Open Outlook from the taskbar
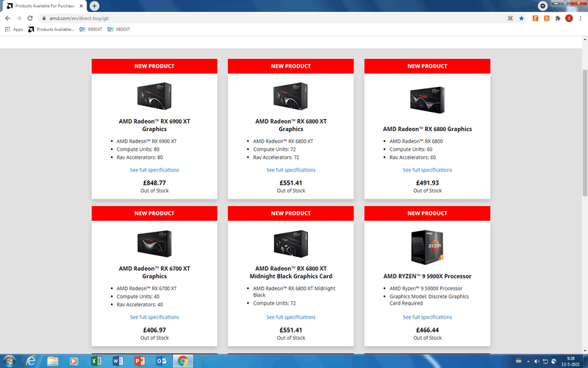The image size is (588, 368). (x=161, y=361)
